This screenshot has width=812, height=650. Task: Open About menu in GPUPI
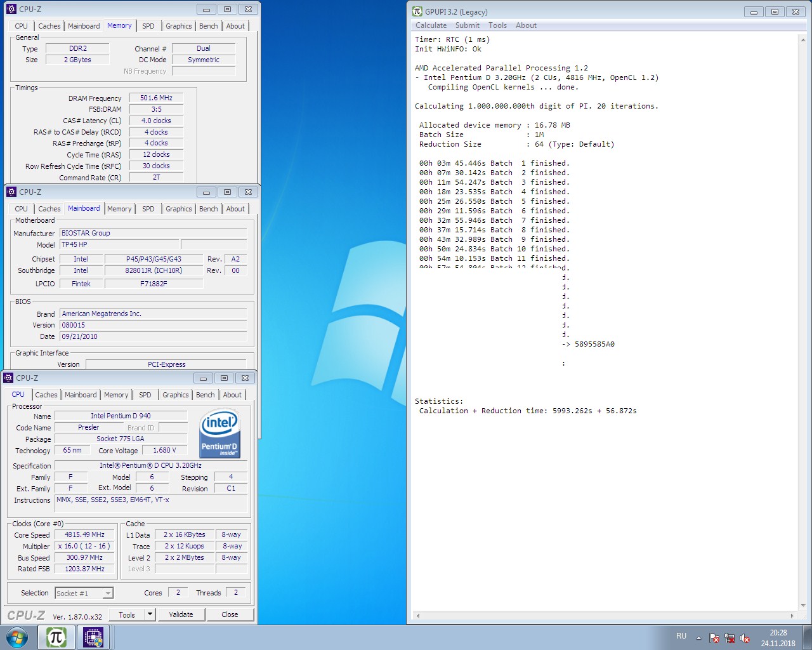click(x=526, y=25)
